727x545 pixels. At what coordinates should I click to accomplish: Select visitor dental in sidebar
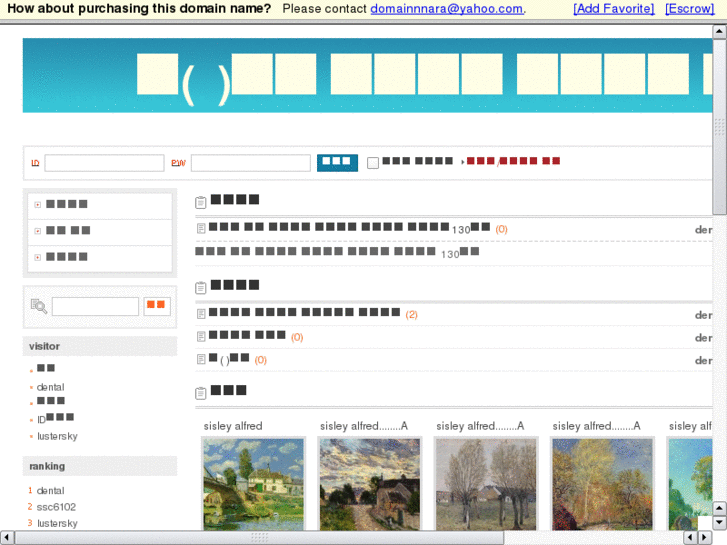pos(50,387)
